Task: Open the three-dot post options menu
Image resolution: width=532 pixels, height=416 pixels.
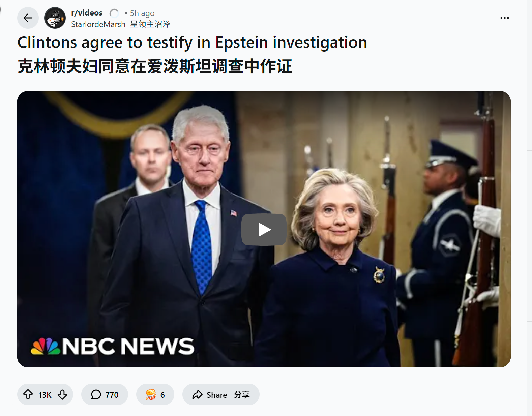Action: tap(505, 18)
